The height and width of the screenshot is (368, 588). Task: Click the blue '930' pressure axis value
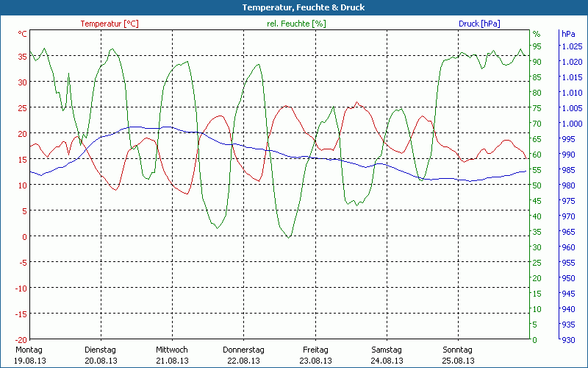568,340
